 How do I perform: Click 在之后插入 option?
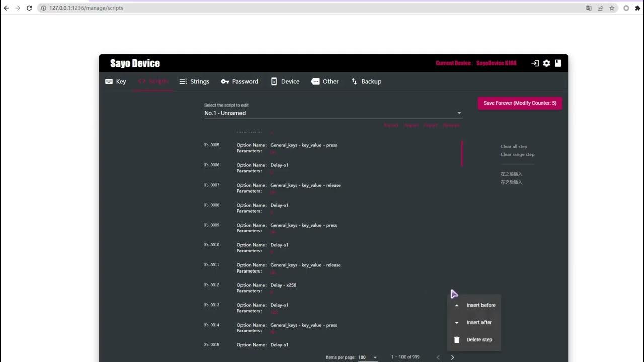[x=511, y=182]
